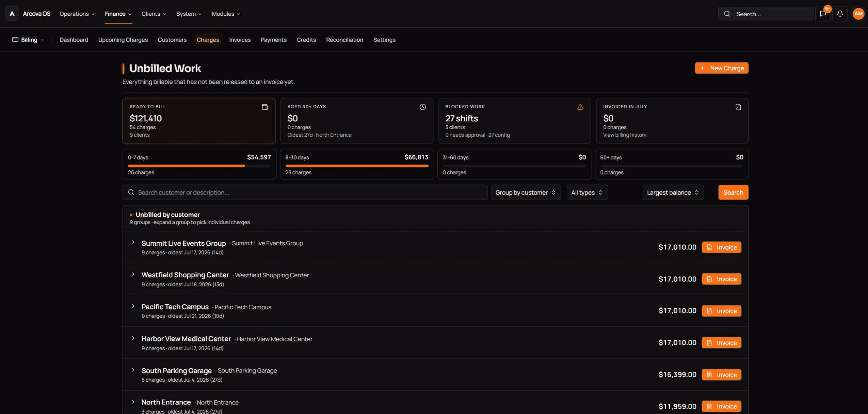Click the search icon in customer search field
The image size is (868, 414).
131,193
